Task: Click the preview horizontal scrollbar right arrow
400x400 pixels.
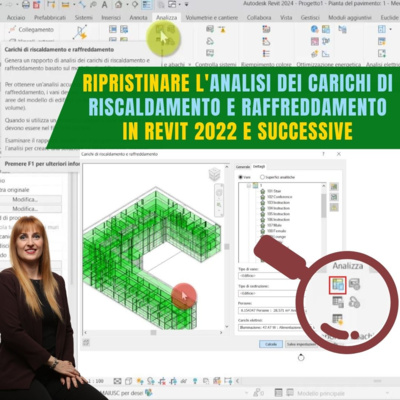Action: pos(221,333)
